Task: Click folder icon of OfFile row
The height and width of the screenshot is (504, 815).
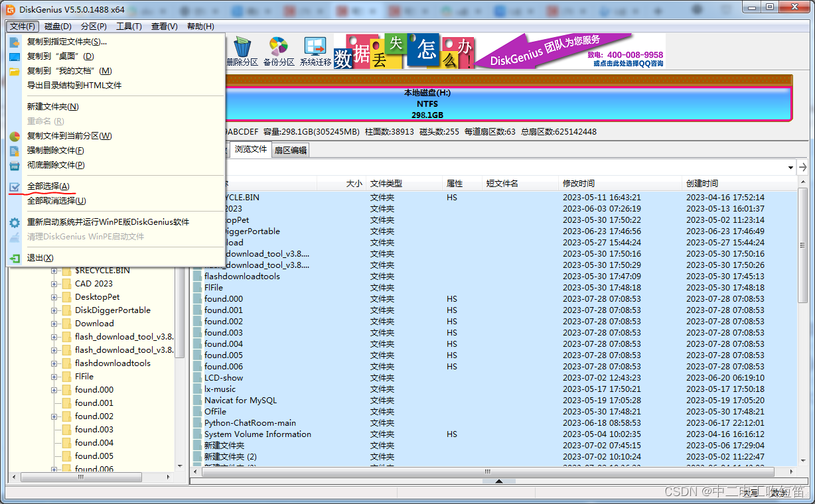Action: click(198, 412)
